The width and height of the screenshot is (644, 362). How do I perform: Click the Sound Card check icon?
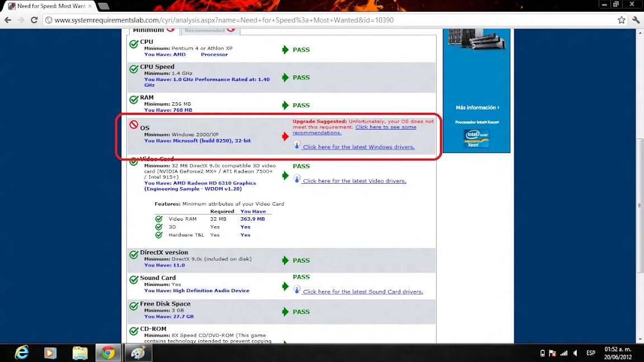[x=134, y=280]
